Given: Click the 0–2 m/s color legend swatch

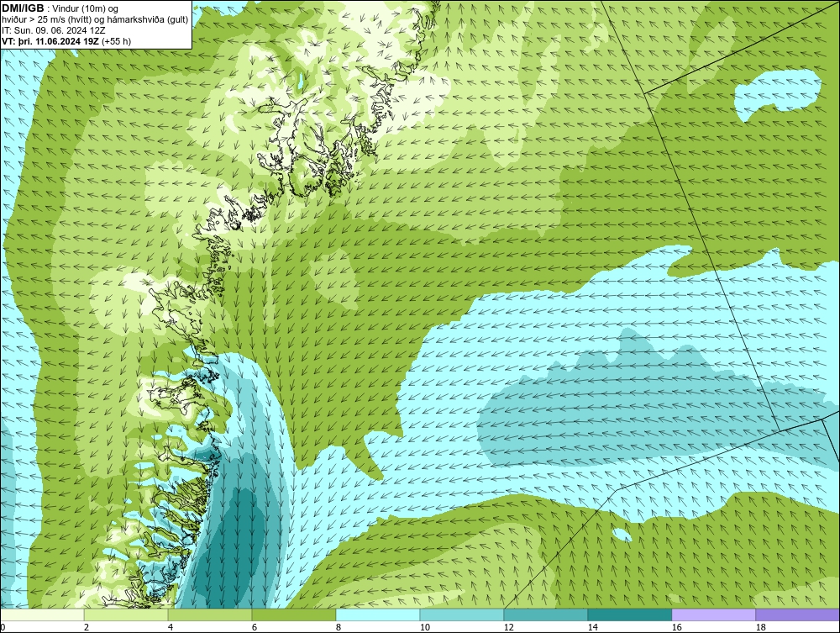Looking at the screenshot, I should (x=42, y=615).
